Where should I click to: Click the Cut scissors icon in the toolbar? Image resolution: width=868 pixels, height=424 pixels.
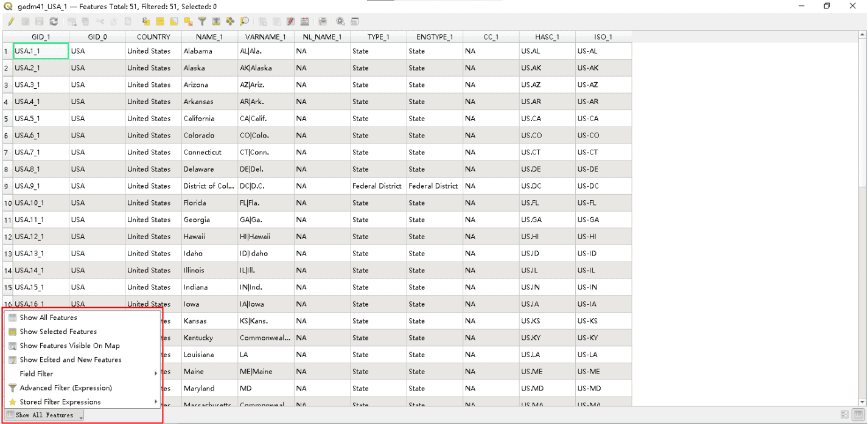coord(100,21)
